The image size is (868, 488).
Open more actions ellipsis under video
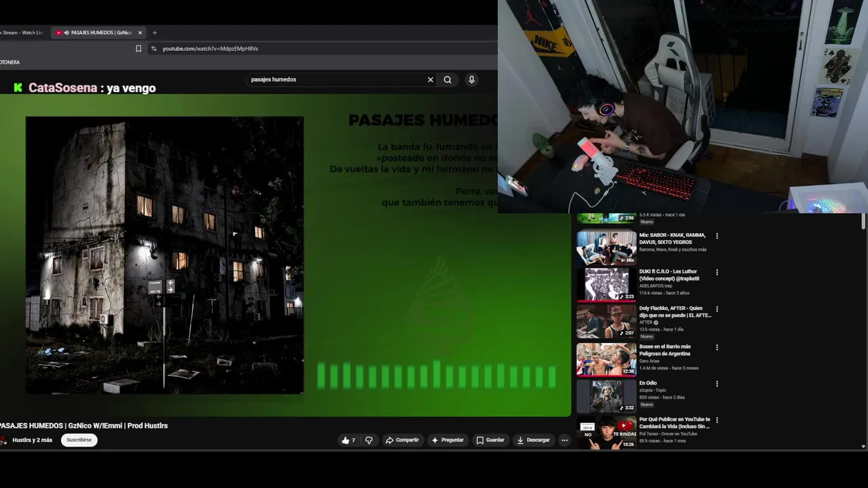(564, 440)
